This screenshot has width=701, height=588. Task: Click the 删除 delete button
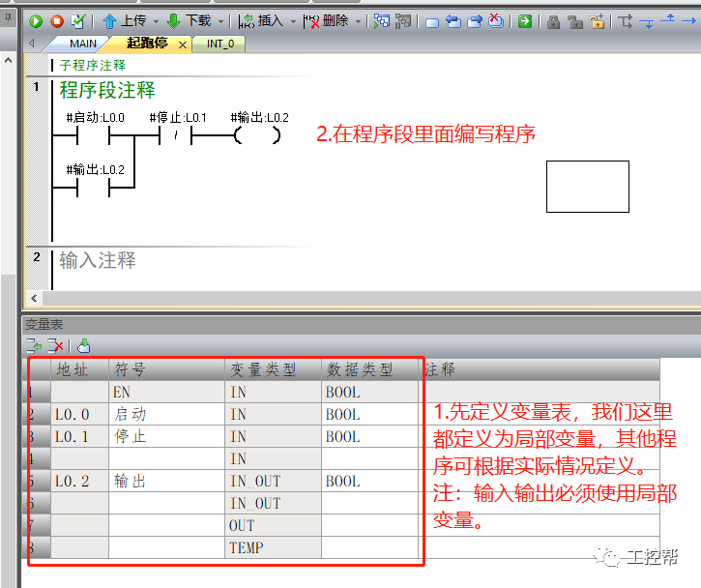coord(326,20)
